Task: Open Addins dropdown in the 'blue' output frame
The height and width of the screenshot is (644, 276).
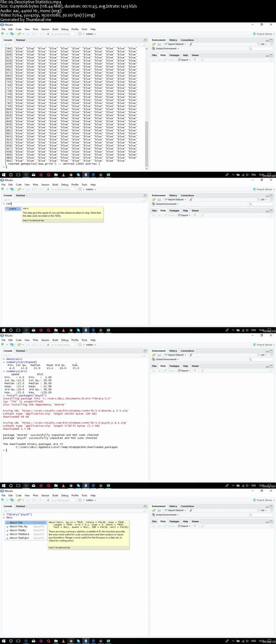Action: pyautogui.click(x=91, y=34)
